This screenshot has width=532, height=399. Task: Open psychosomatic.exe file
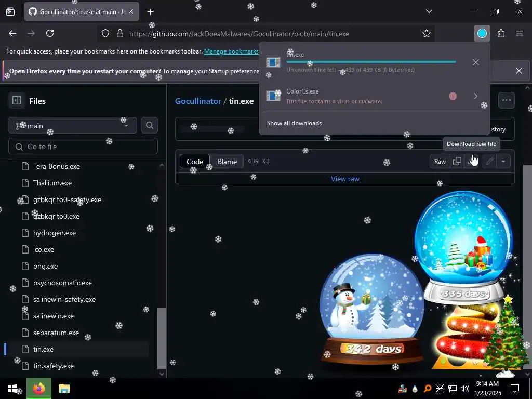(62, 283)
